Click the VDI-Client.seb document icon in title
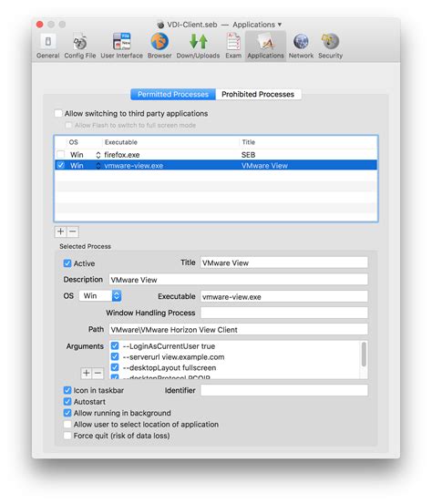Image resolution: width=432 pixels, height=504 pixels. click(160, 25)
